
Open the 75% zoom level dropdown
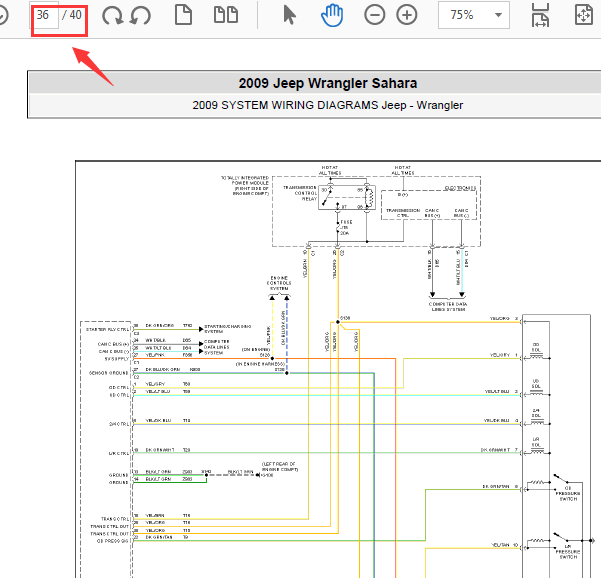pyautogui.click(x=474, y=15)
